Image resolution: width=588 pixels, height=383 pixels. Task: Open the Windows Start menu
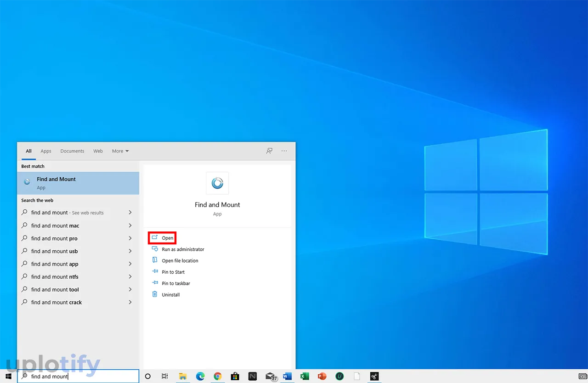pyautogui.click(x=8, y=376)
